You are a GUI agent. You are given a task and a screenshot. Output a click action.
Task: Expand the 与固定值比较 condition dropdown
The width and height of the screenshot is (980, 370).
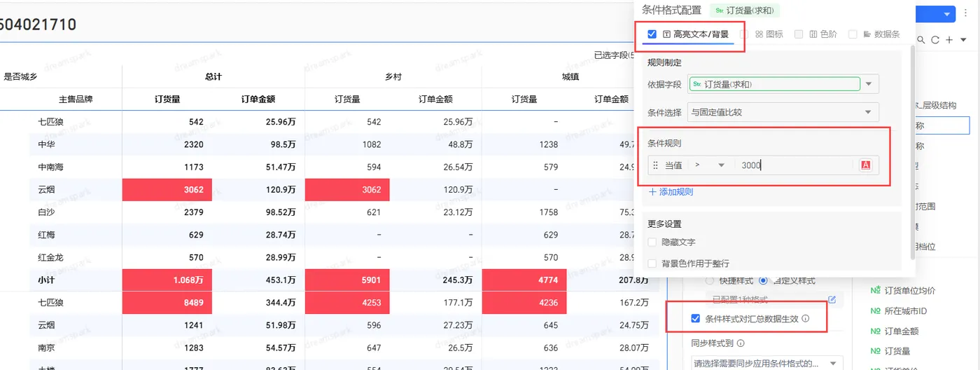click(x=869, y=111)
